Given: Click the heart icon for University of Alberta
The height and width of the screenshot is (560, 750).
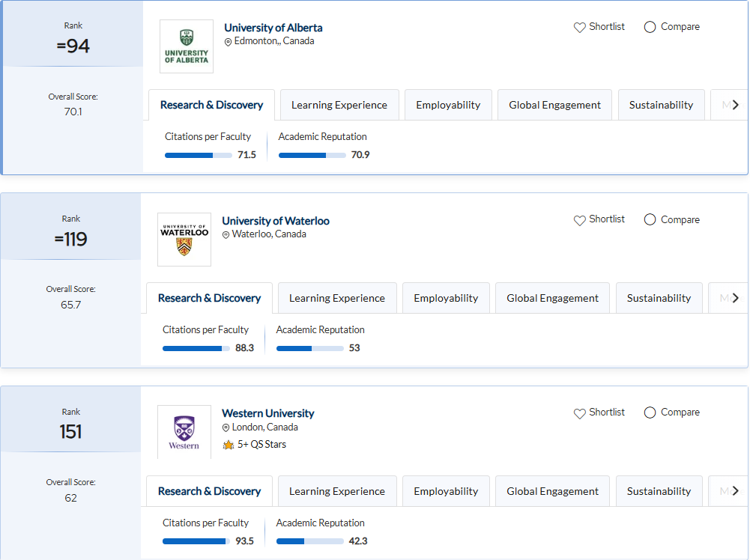Looking at the screenshot, I should tap(580, 27).
